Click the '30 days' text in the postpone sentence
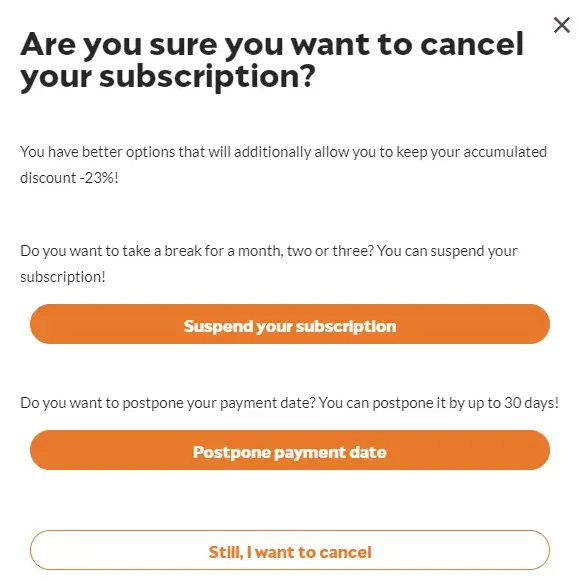Image resolution: width=578 pixels, height=581 pixels. click(x=529, y=403)
